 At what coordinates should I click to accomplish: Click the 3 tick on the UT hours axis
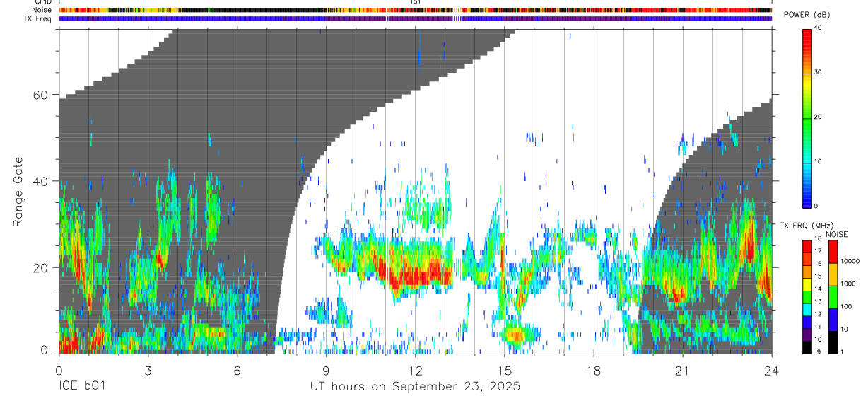tap(148, 370)
